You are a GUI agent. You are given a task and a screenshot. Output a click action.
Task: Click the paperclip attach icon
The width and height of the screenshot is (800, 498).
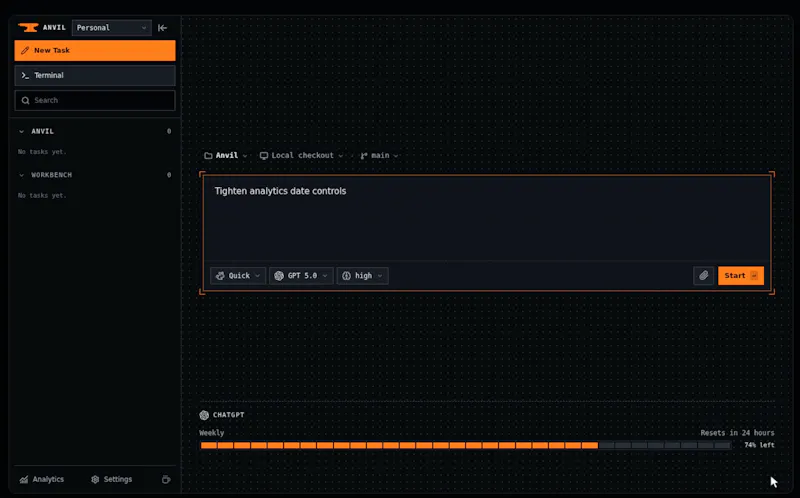click(704, 276)
